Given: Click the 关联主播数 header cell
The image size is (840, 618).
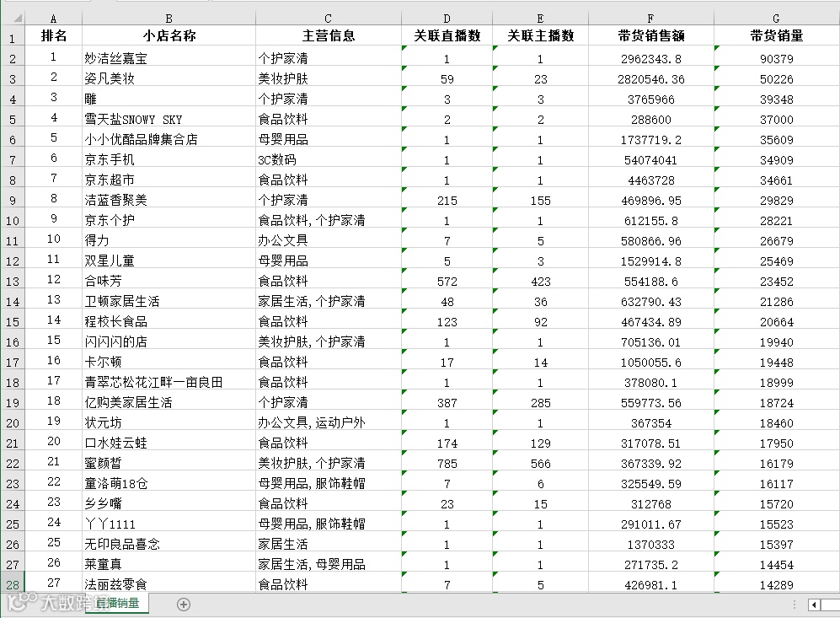Looking at the screenshot, I should [540, 35].
